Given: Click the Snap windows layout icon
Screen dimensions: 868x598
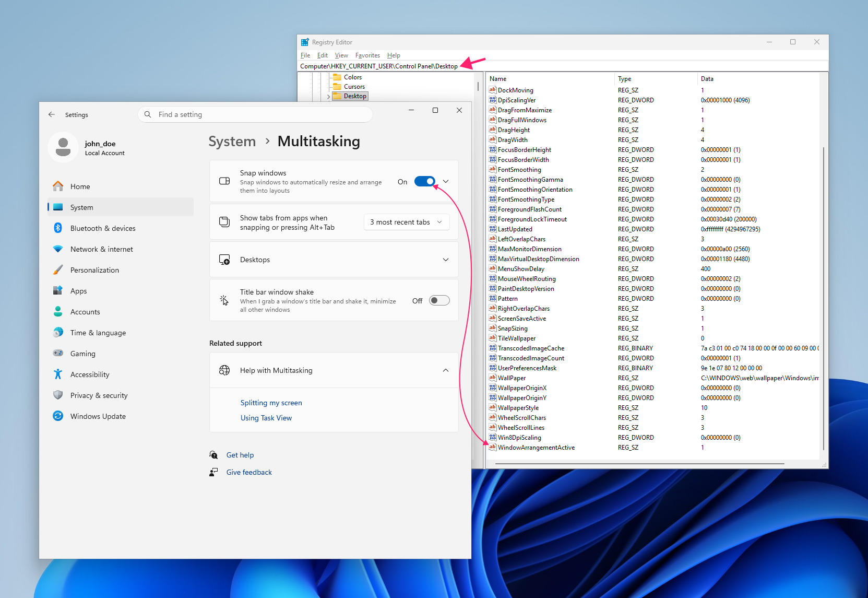Looking at the screenshot, I should pyautogui.click(x=224, y=181).
